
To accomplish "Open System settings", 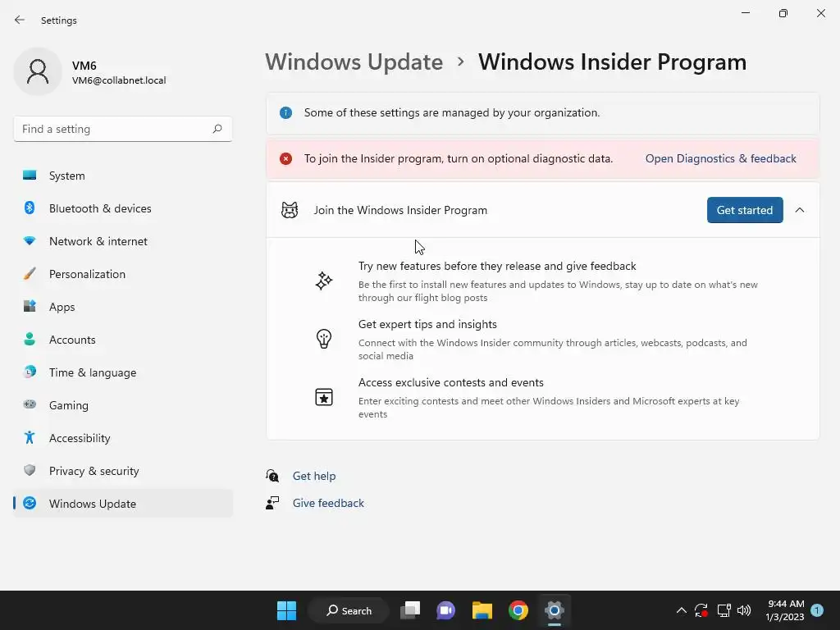I will pyautogui.click(x=123, y=176).
